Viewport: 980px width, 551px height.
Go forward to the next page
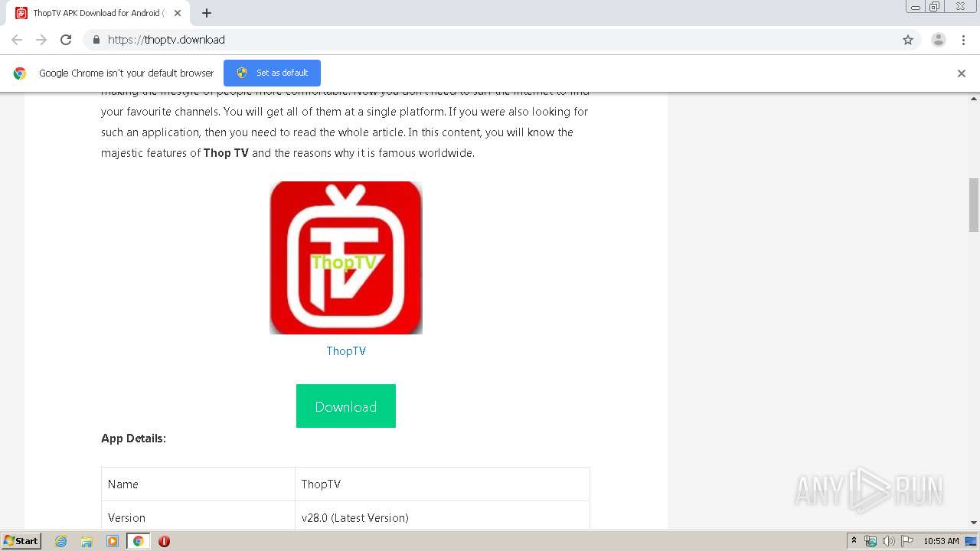coord(41,40)
